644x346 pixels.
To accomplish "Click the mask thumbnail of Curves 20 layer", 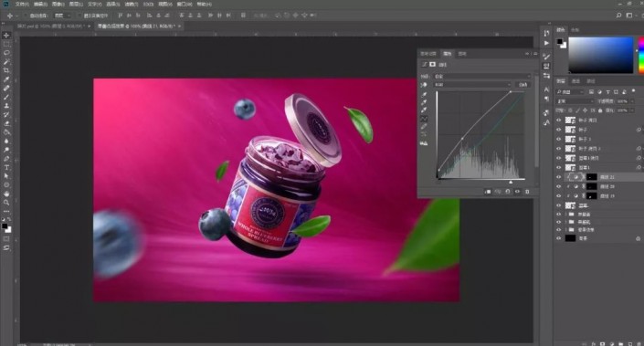I will pyautogui.click(x=591, y=187).
